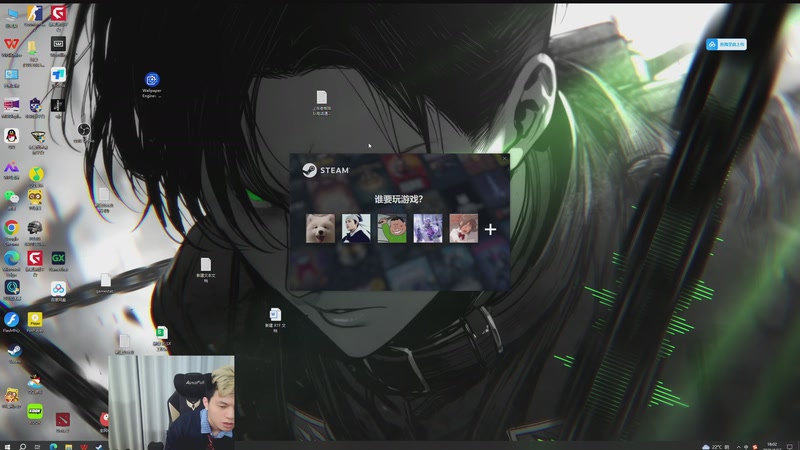Open the Counter-Strike desktop shortcut
Image resolution: width=800 pixels, height=450 pixels.
click(x=35, y=17)
